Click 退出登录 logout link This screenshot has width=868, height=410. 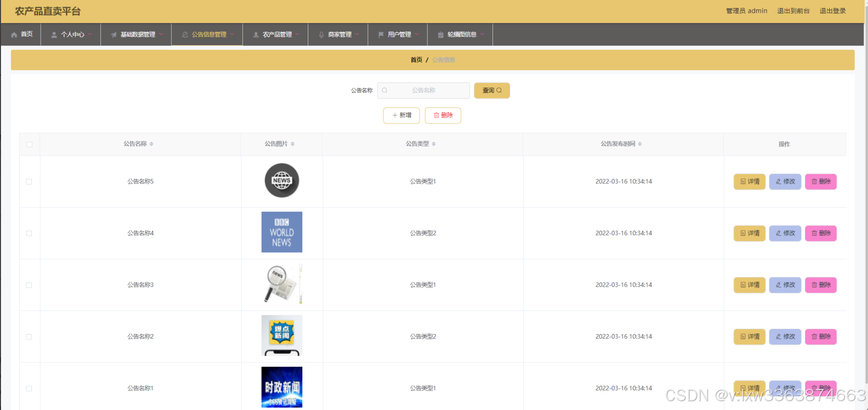click(x=833, y=11)
